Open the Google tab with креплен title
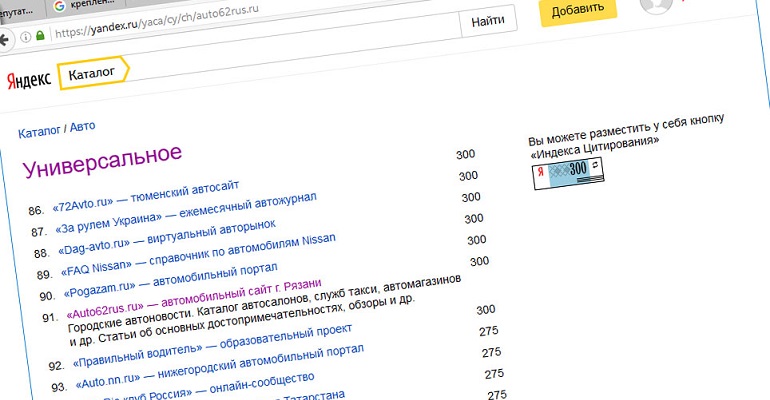770x400 pixels. pyautogui.click(x=84, y=6)
